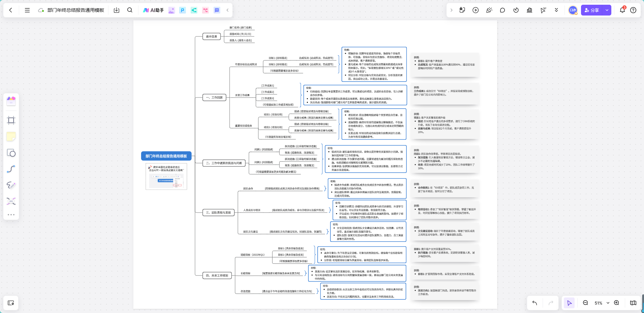
Task: Click the 主要工作成果 branch text
Action: click(x=242, y=95)
